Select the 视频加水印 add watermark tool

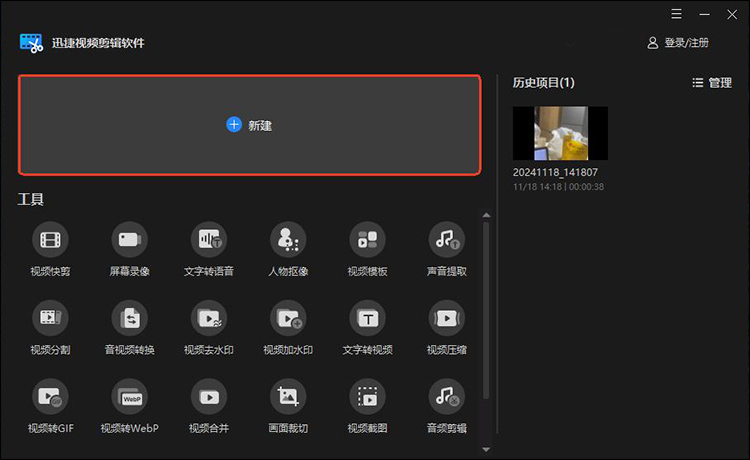pyautogui.click(x=288, y=328)
